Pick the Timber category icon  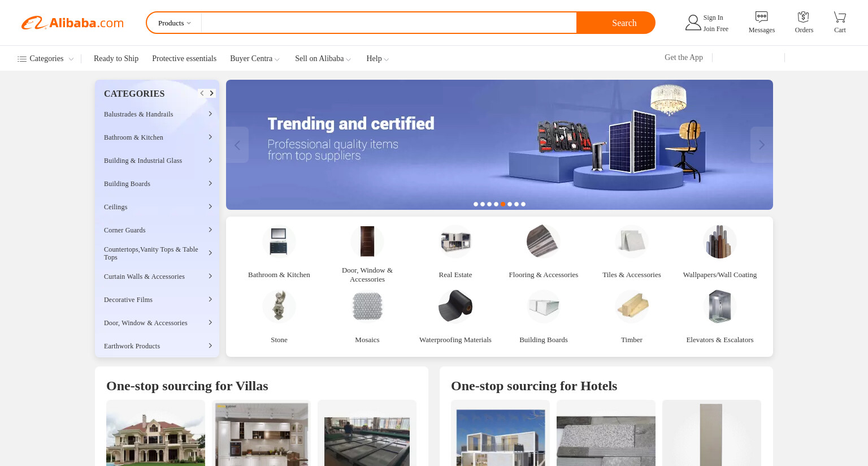click(x=631, y=307)
